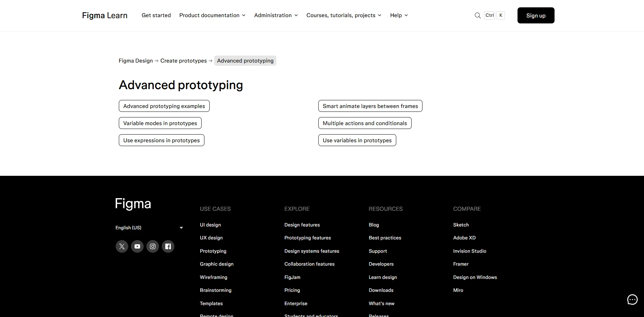
Task: Open the English (US) language dropdown
Action: (x=149, y=228)
